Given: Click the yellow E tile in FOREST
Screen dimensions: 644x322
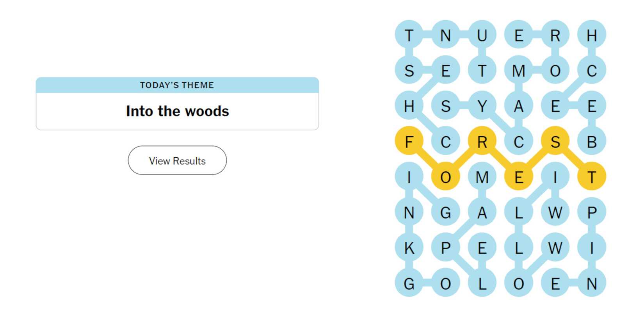Looking at the screenshot, I should [519, 178].
